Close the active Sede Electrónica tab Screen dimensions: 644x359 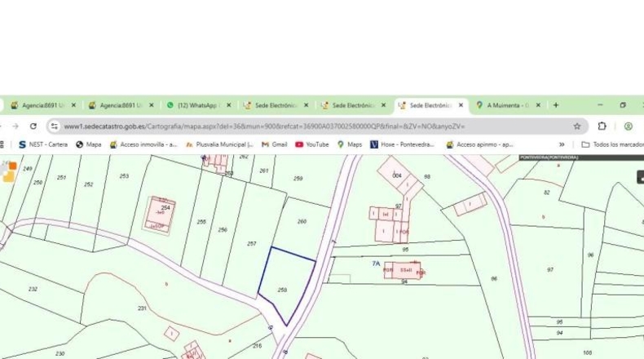point(461,105)
